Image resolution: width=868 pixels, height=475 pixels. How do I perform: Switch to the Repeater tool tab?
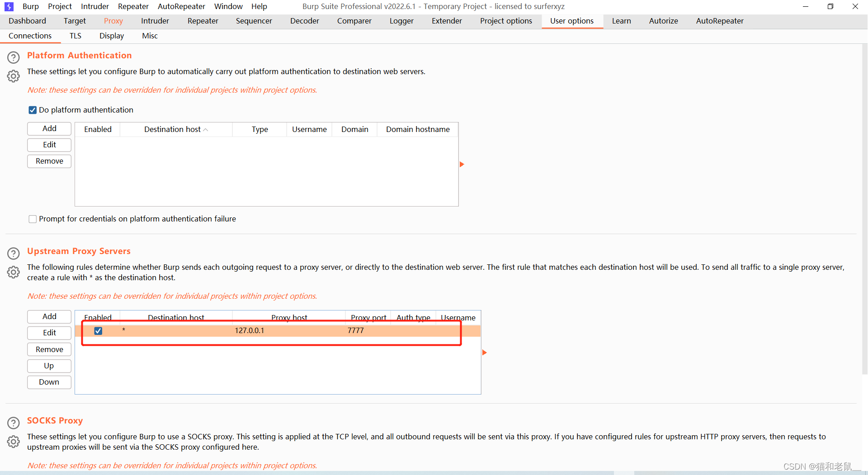click(x=203, y=21)
